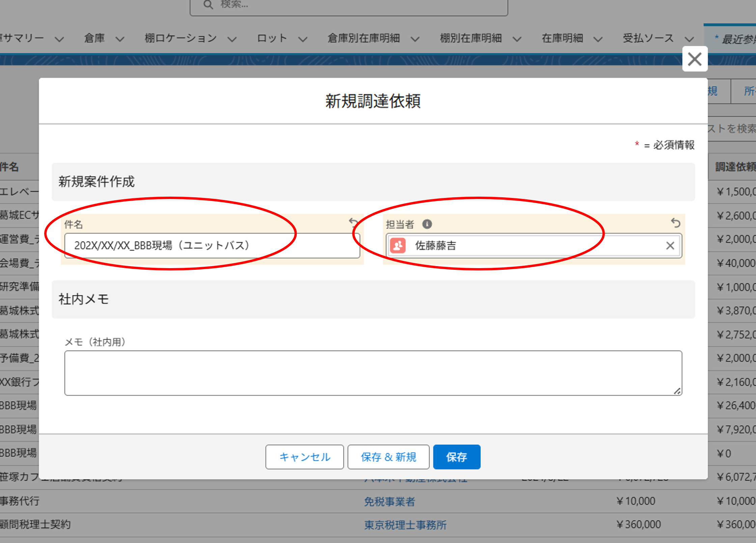Focus the メモ（社内用） text area
Screen dimensions: 756x543
[x=373, y=373]
